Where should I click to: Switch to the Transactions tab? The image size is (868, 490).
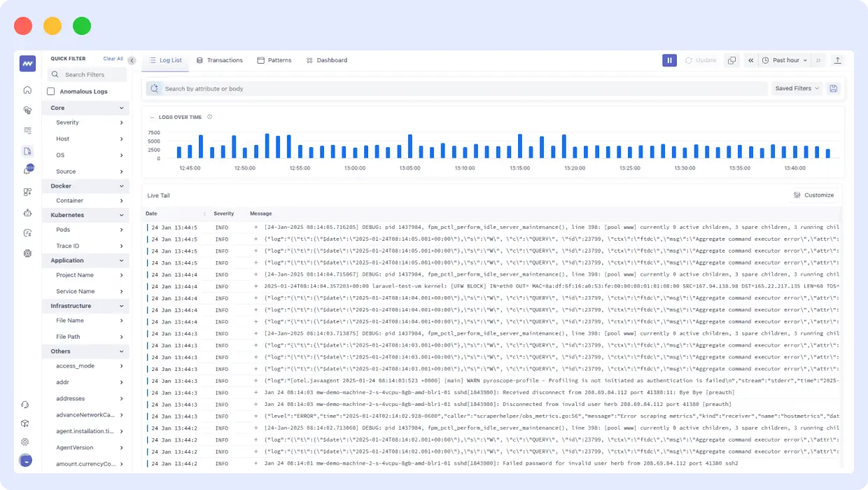pos(220,60)
